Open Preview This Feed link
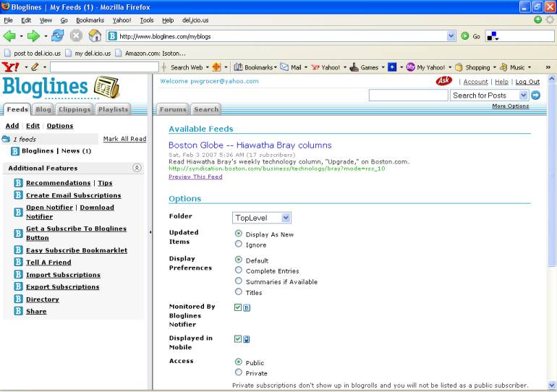The width and height of the screenshot is (557, 392). point(195,176)
